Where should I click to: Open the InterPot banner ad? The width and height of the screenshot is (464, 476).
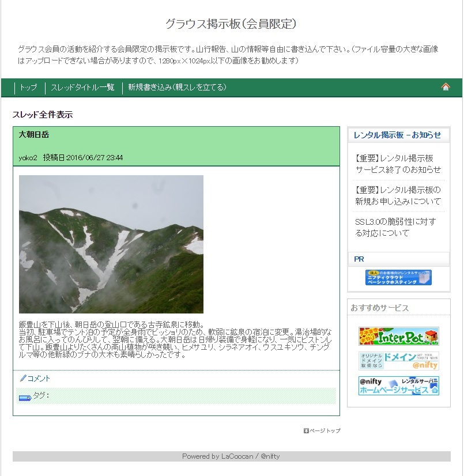(398, 337)
